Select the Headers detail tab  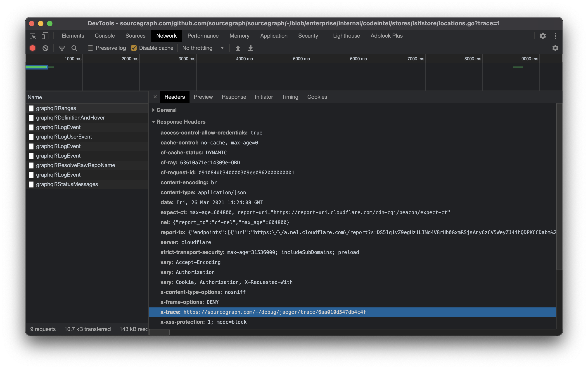coord(175,97)
